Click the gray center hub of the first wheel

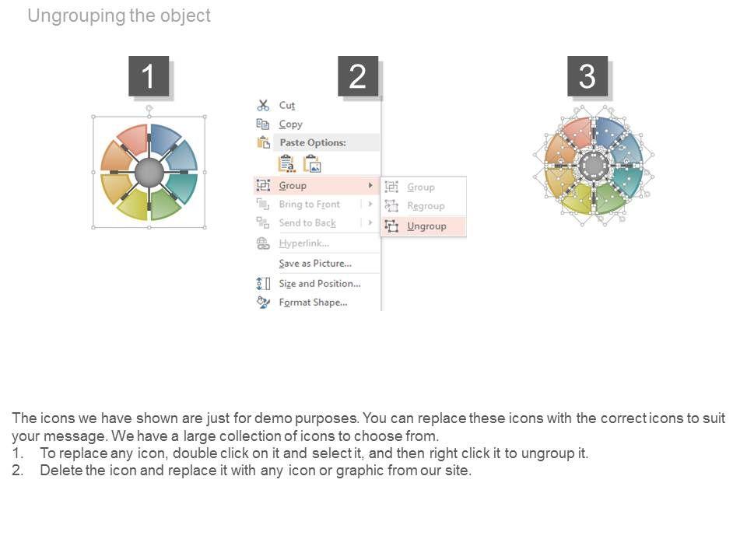coord(149,173)
